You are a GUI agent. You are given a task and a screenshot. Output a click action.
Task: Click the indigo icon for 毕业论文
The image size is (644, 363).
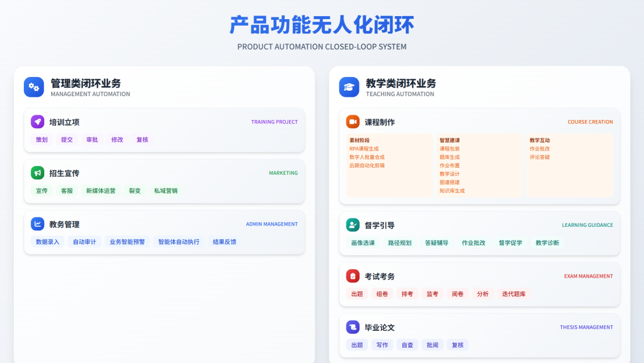[x=353, y=327]
